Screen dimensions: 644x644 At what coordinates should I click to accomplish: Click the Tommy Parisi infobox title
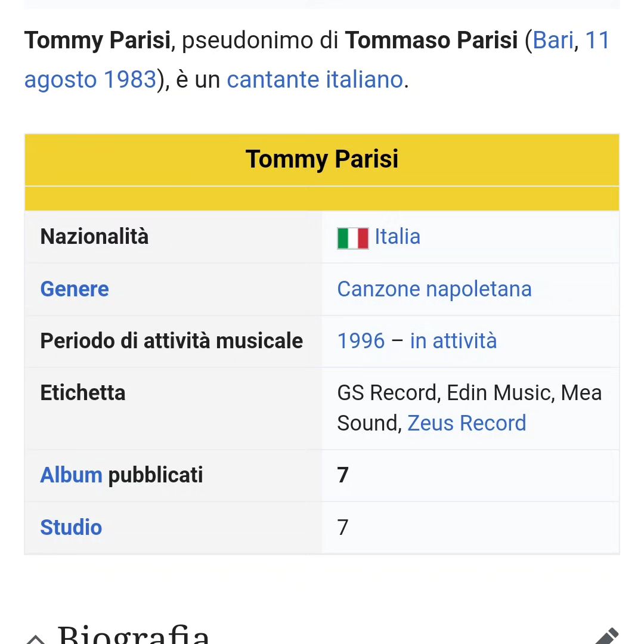pyautogui.click(x=322, y=159)
